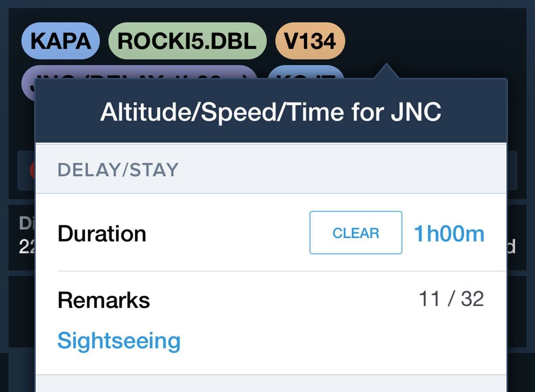Edit the Sightseeing remarks text
This screenshot has height=392, width=535.
point(119,341)
